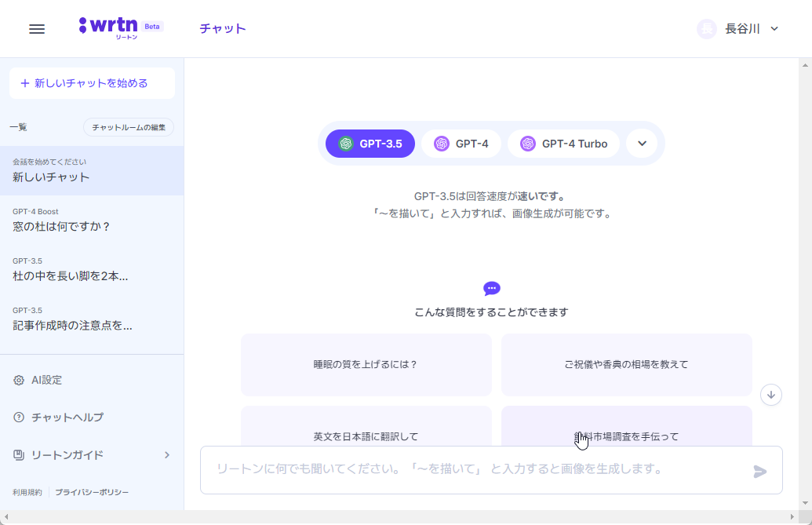Expand the リートンガイド side chevron
Screen dimensions: 812x525
click(x=166, y=455)
